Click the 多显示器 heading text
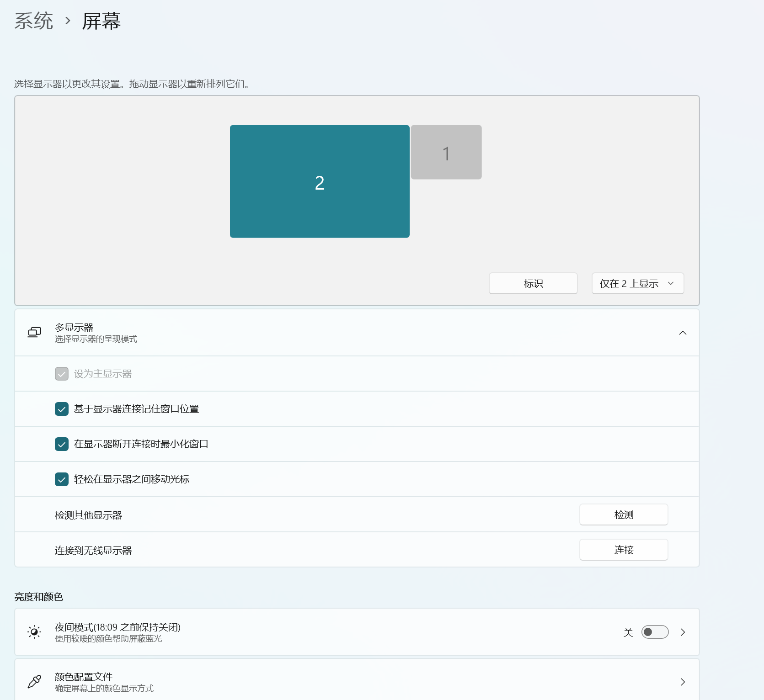Screen dimensions: 764x700 [74, 328]
